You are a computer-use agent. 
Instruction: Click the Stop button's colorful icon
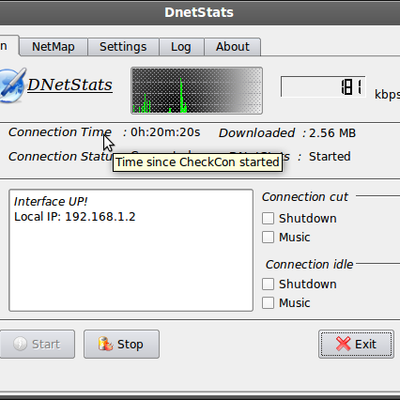106,344
